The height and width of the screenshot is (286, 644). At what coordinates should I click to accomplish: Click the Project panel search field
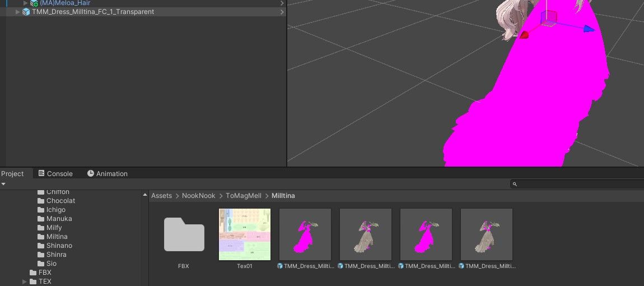click(x=577, y=184)
